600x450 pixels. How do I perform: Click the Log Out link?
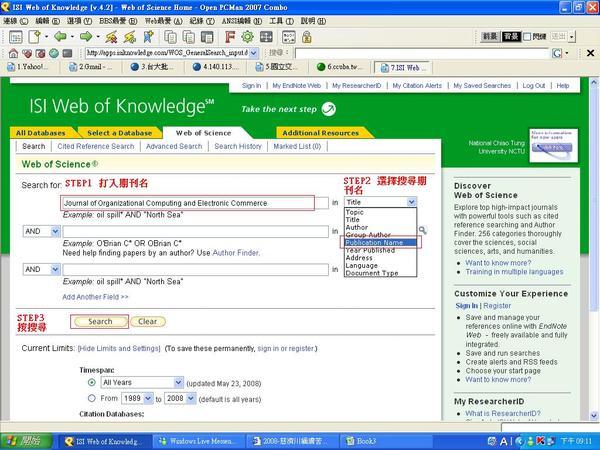[x=534, y=86]
